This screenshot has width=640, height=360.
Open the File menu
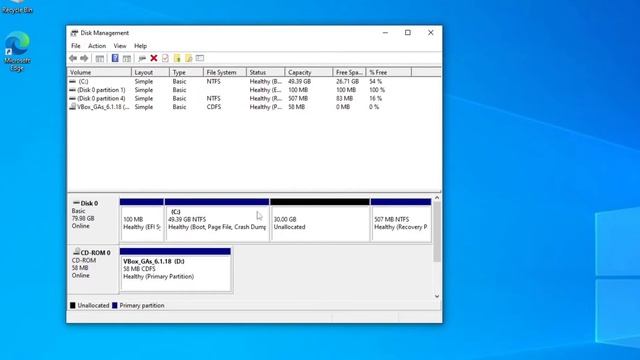tap(76, 46)
